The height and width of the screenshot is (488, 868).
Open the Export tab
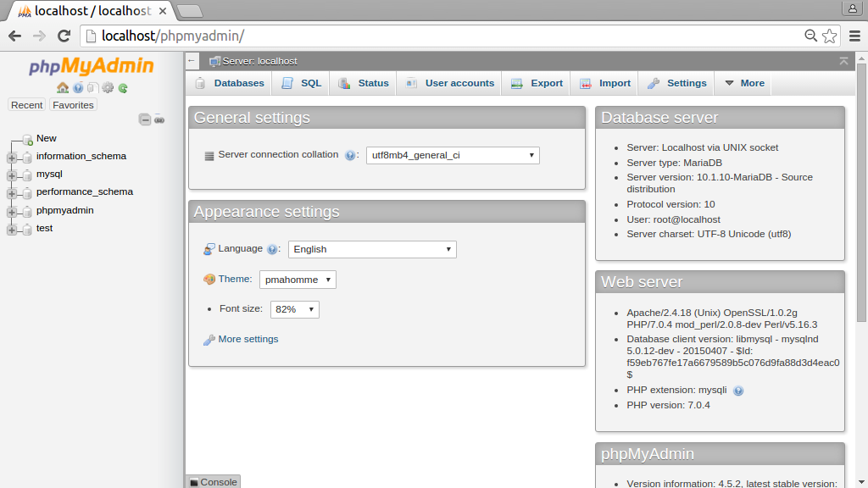[536, 83]
